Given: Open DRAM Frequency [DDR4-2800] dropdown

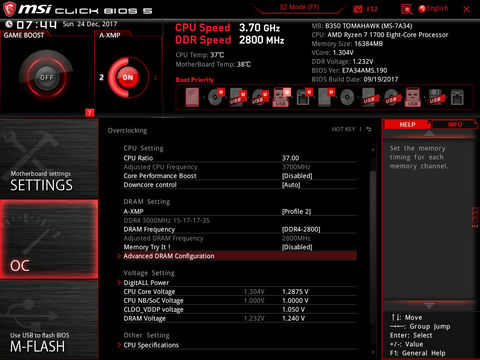Looking at the screenshot, I should 301,229.
